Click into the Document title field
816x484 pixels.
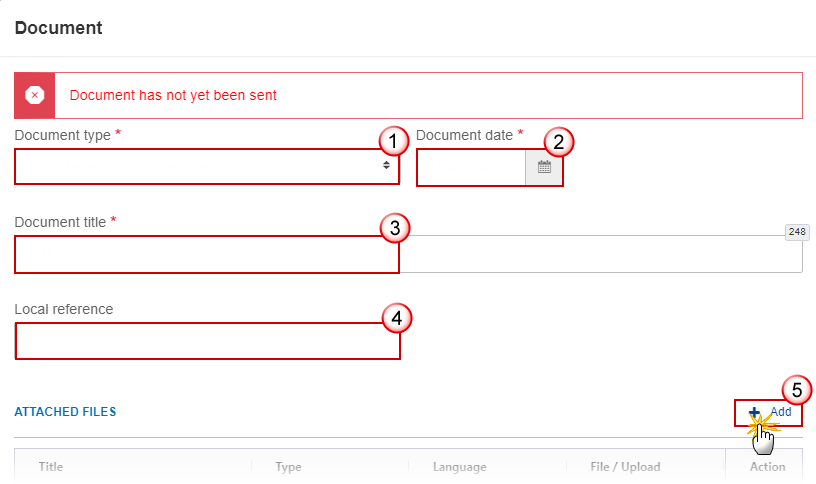click(409, 254)
